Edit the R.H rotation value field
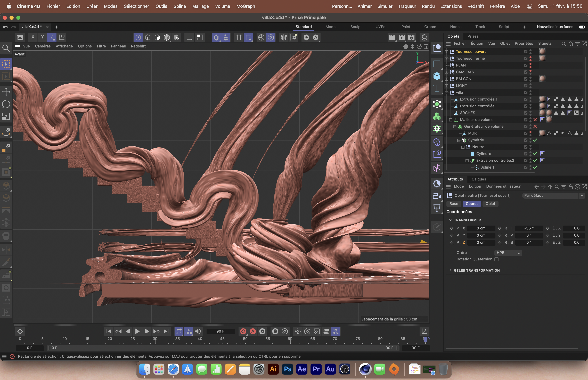This screenshot has width=588, height=380. coord(529,228)
